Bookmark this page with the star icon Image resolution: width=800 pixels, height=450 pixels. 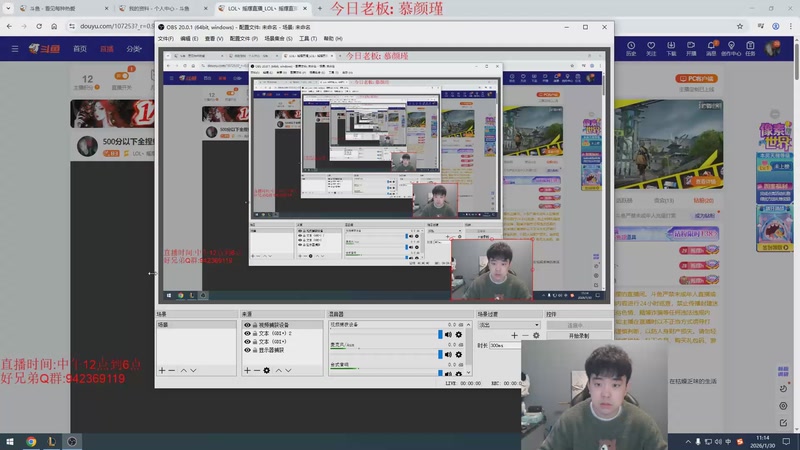pyautogui.click(x=740, y=26)
